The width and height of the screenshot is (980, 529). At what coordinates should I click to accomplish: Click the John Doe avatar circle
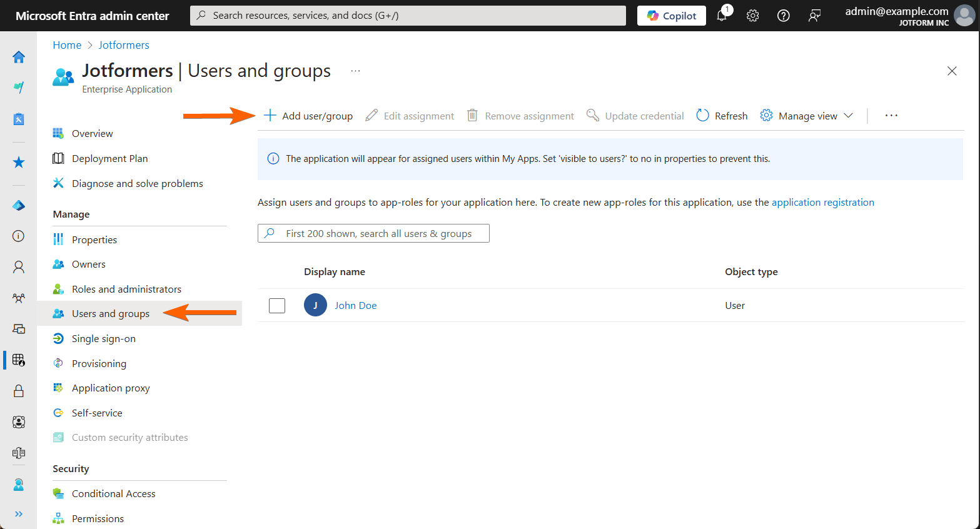(x=315, y=305)
